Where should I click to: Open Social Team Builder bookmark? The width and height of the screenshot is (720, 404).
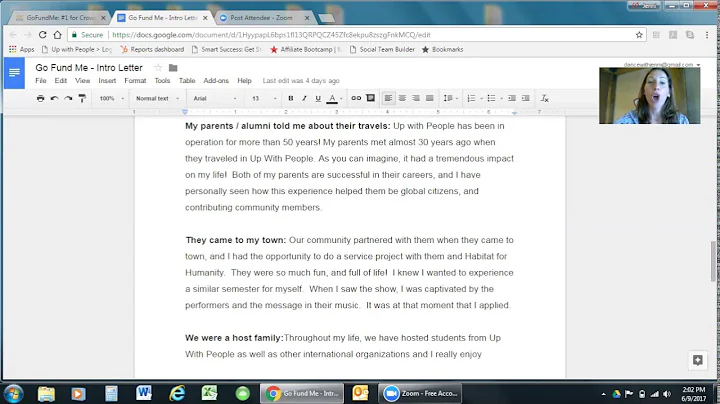[382, 50]
